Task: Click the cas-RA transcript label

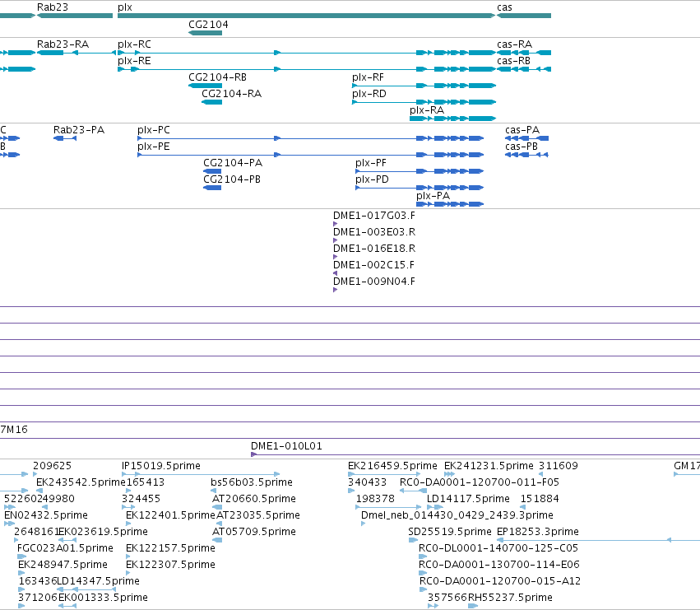Action: tap(514, 44)
